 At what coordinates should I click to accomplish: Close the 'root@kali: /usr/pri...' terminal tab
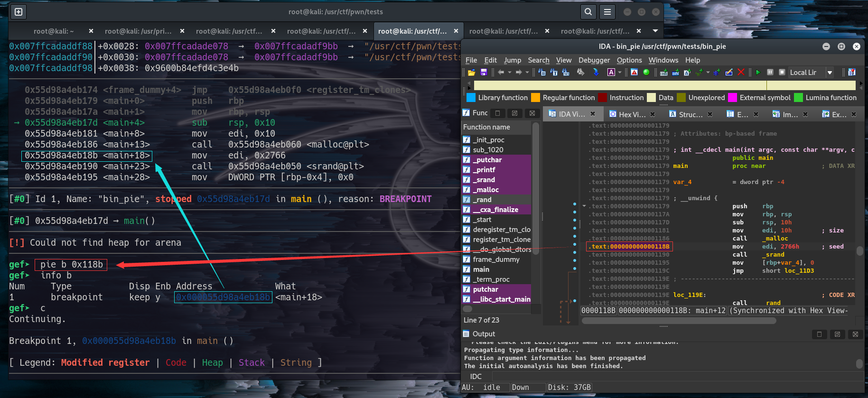pos(182,31)
